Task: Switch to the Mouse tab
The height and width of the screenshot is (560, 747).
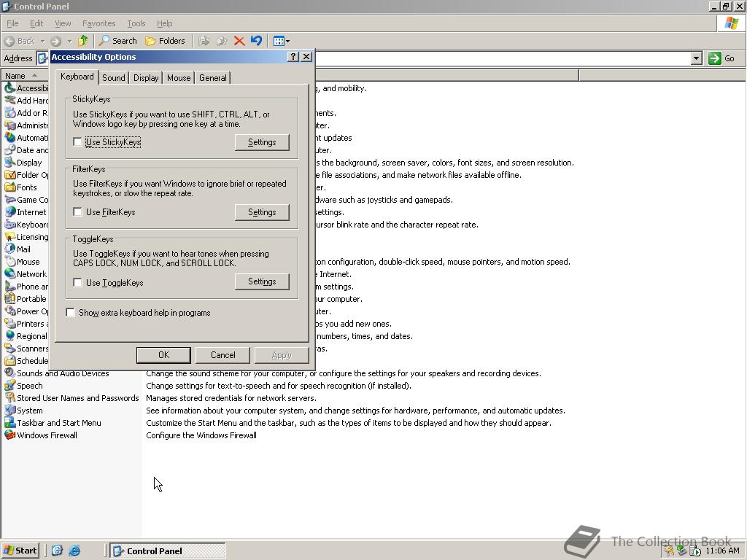Action: click(x=179, y=77)
